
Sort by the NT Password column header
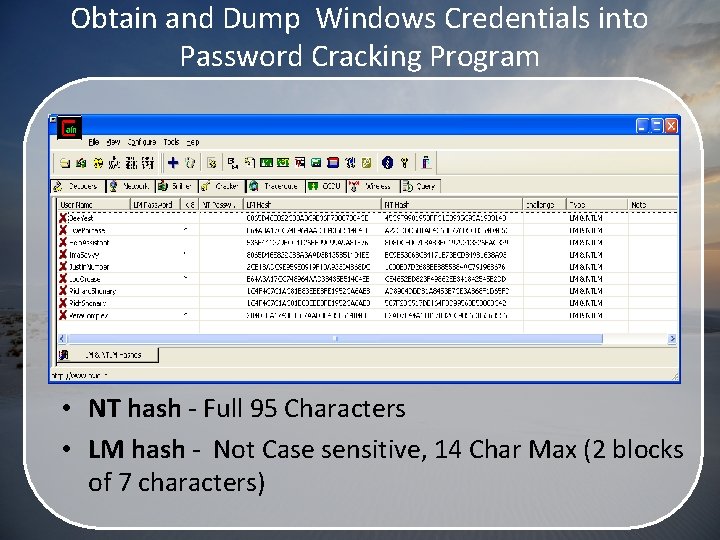click(x=220, y=205)
